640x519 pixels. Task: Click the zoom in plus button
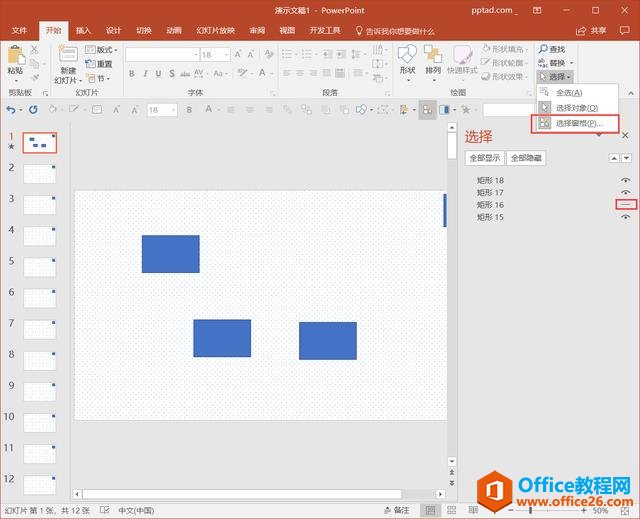(x=584, y=510)
